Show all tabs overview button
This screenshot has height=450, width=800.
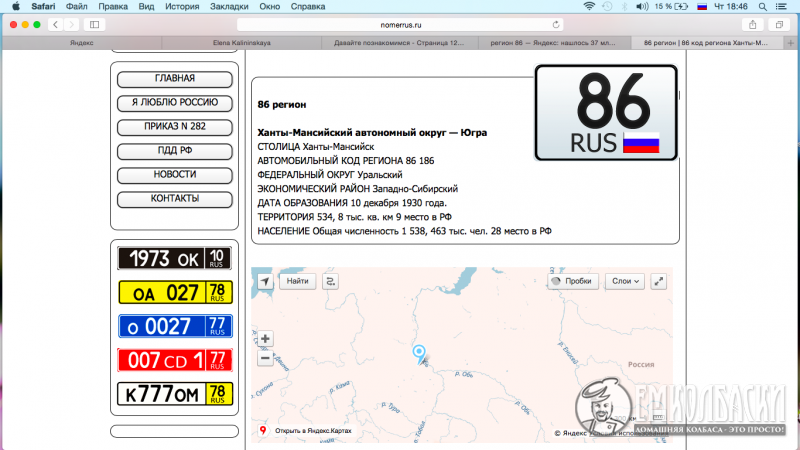[x=779, y=24]
